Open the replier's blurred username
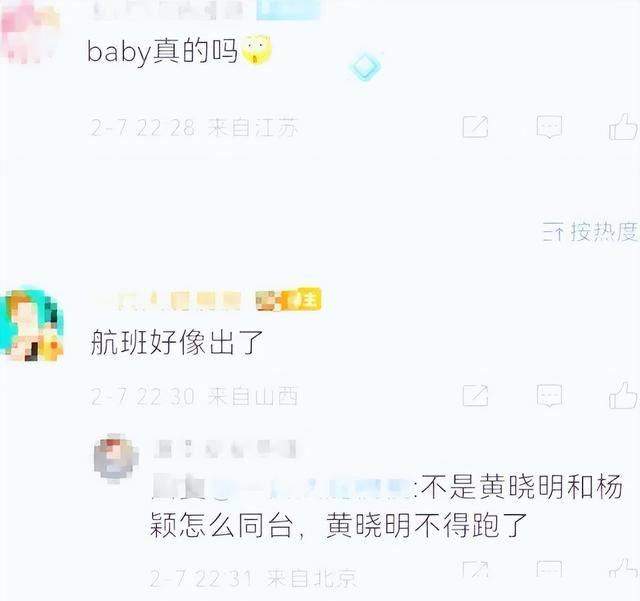The height and width of the screenshot is (601, 640). click(225, 449)
